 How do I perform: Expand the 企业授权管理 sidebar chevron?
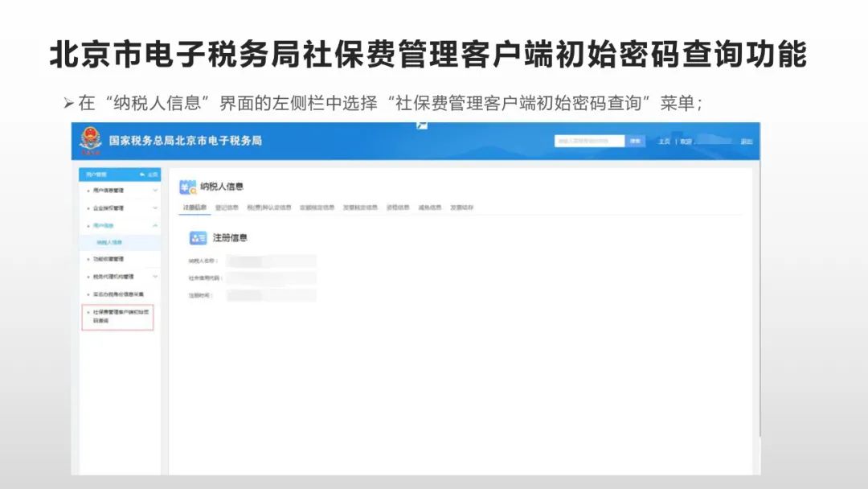tap(155, 208)
